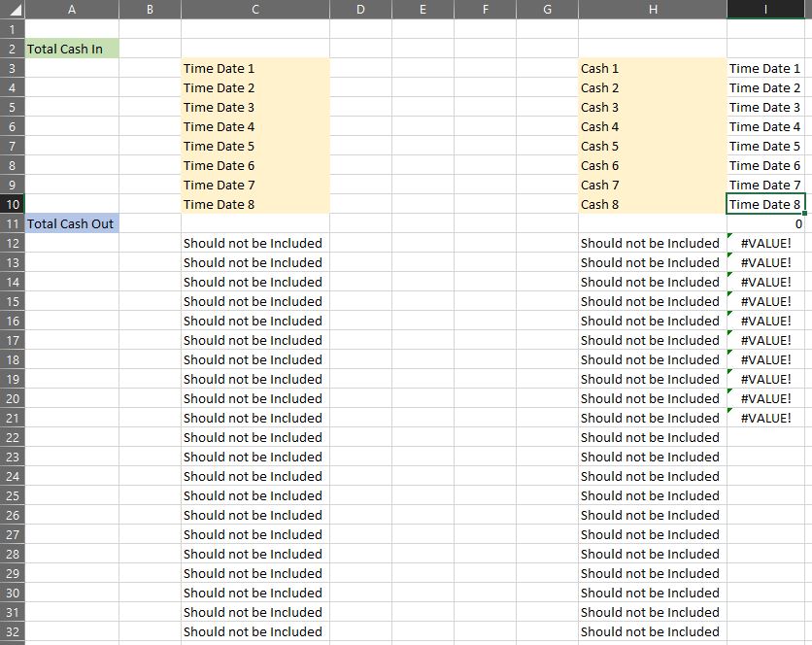This screenshot has height=645, width=812.
Task: Click the #VALUE! error in row 15
Action: click(x=765, y=301)
